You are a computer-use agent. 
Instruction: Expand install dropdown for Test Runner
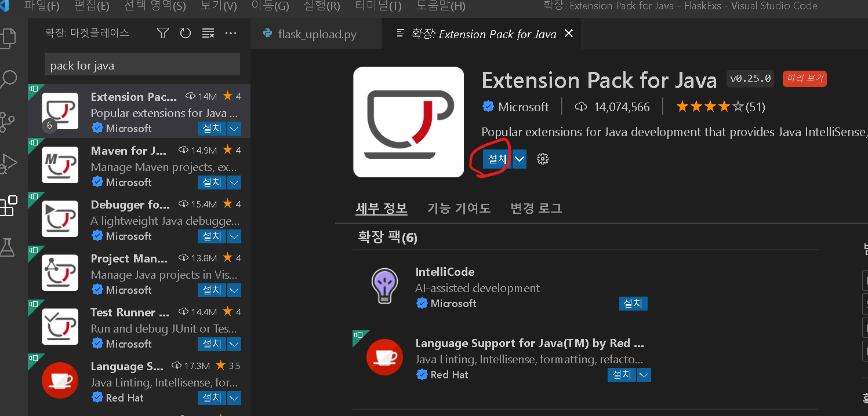(234, 344)
